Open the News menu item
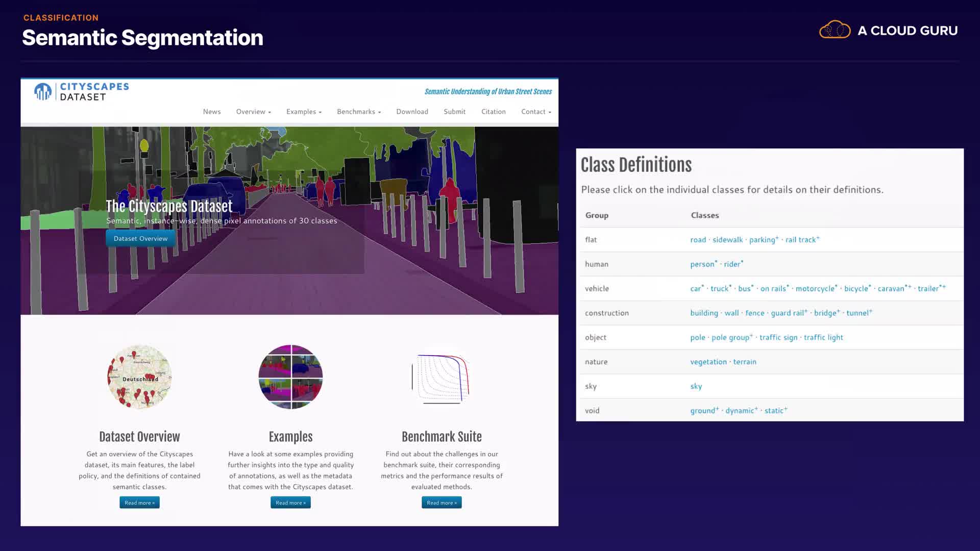Viewport: 980px width, 551px height. (x=212, y=112)
